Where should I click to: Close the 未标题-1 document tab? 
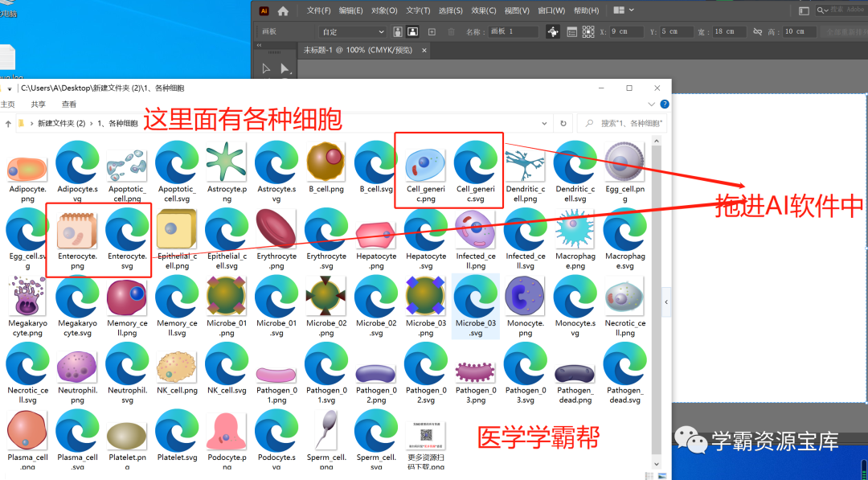pyautogui.click(x=424, y=51)
